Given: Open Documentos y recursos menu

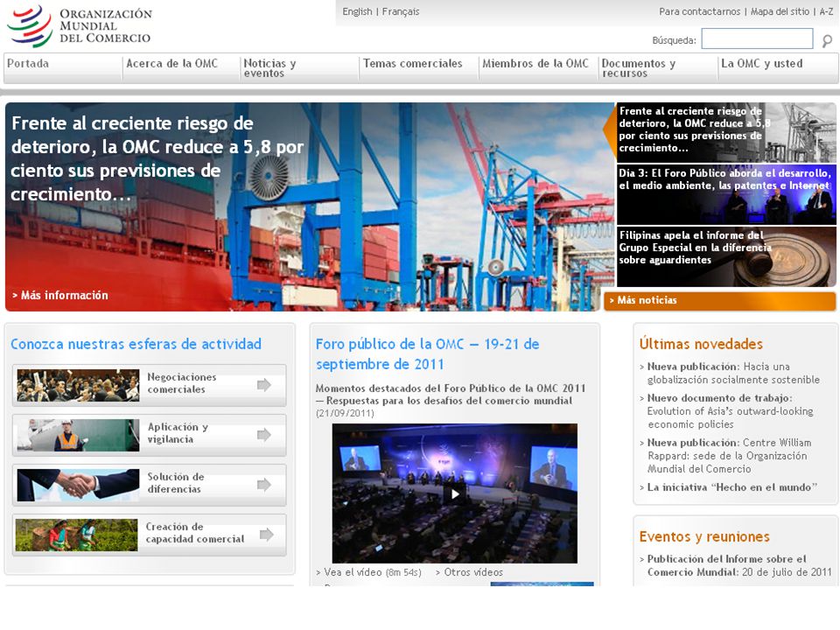Looking at the screenshot, I should tap(639, 68).
